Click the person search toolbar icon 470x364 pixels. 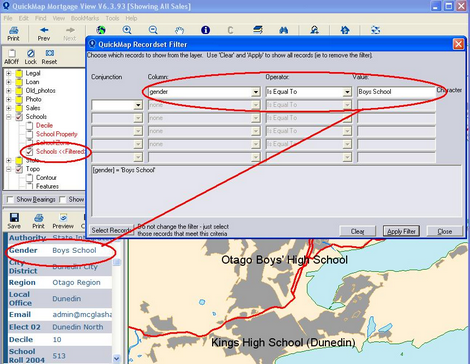314,30
